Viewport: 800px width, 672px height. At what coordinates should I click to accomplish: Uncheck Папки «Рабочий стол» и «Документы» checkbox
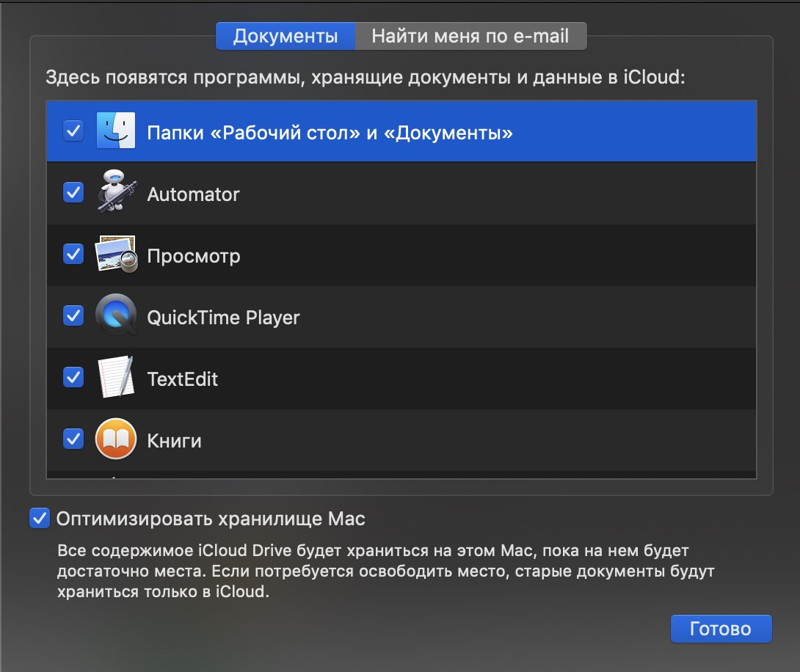coord(73,131)
